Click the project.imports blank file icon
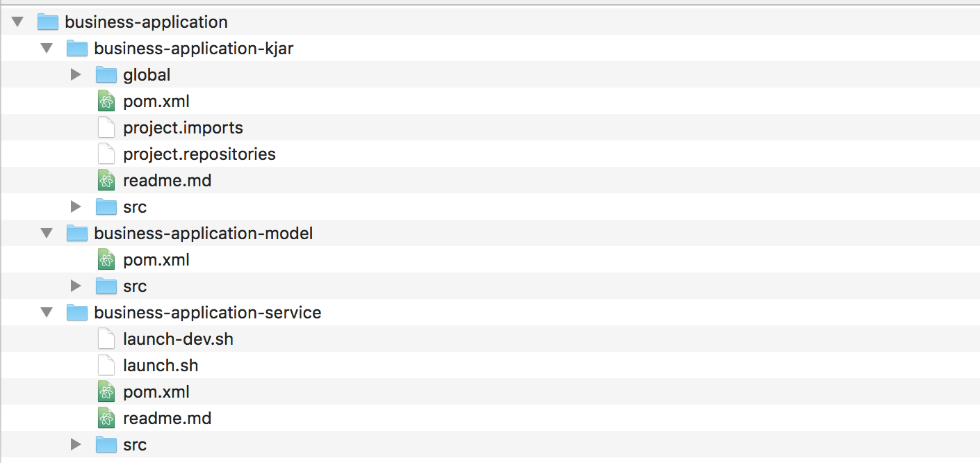980x463 pixels. pos(106,128)
